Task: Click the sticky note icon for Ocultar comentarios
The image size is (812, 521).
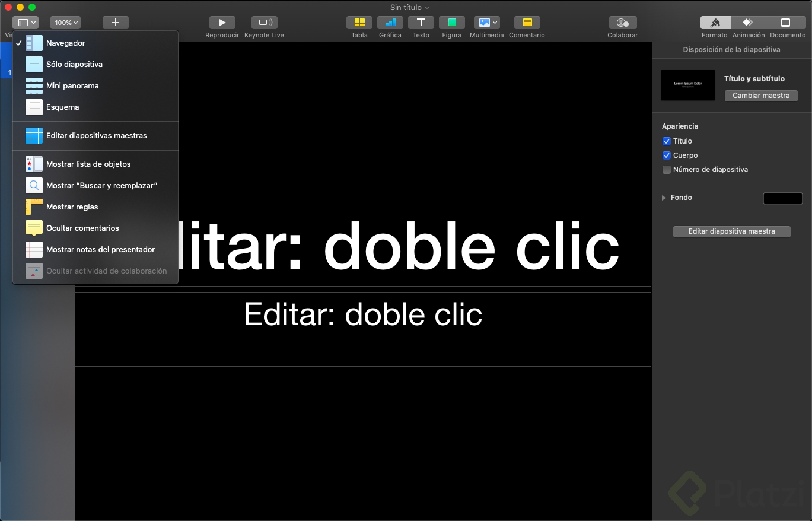Action: click(x=34, y=228)
